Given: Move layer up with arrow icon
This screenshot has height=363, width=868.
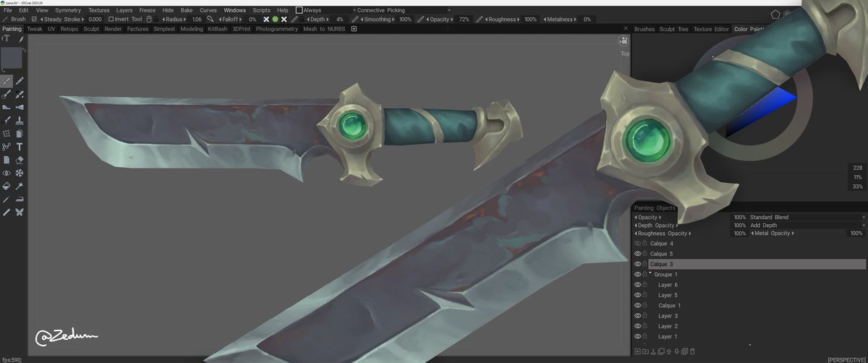Looking at the screenshot, I should [669, 351].
